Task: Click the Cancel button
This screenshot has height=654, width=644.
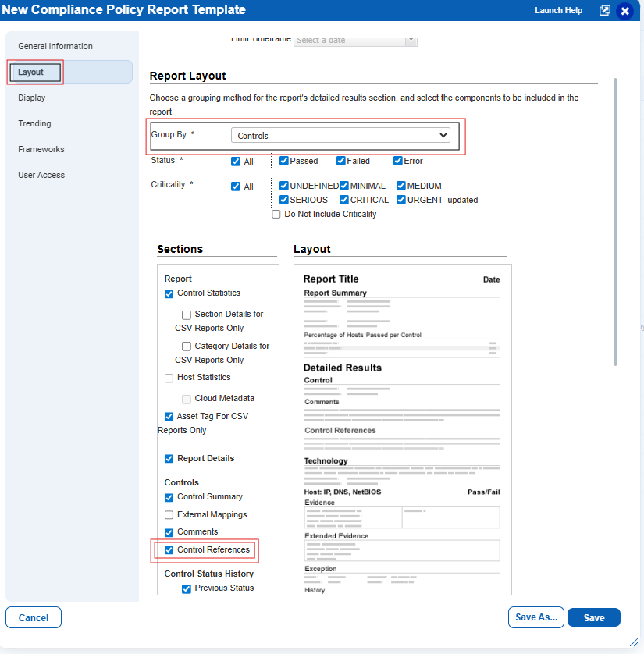Action: click(x=34, y=617)
